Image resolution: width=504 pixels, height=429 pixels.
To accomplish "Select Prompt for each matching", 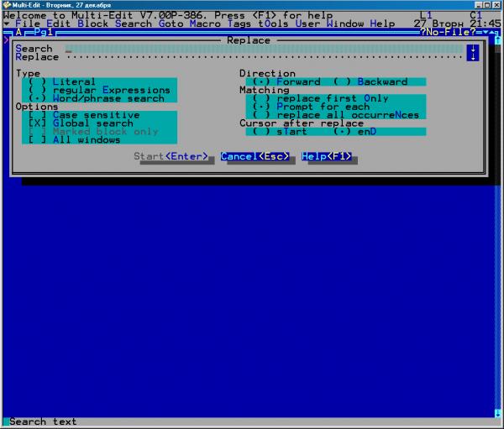I will (x=311, y=107).
